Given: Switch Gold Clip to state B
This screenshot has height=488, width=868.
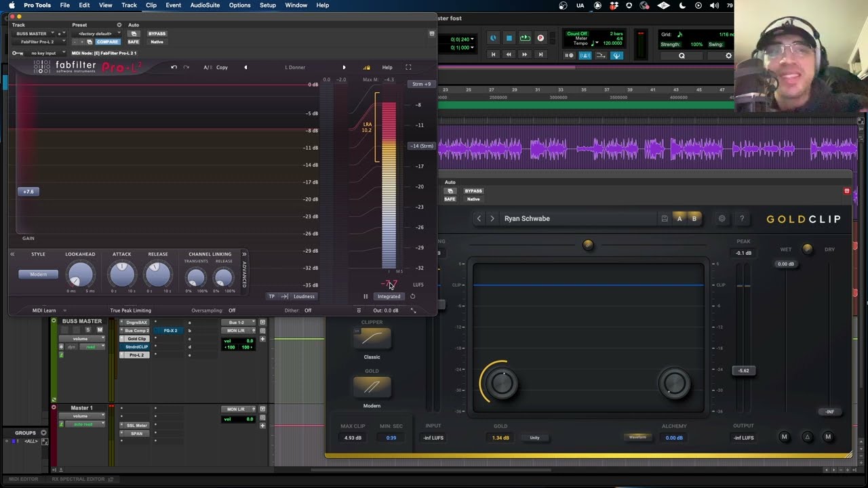Looking at the screenshot, I should [x=694, y=219].
